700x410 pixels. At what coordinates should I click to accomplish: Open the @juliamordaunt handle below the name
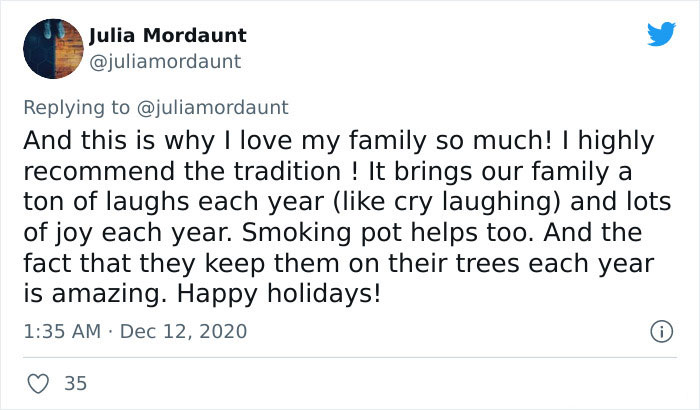(x=164, y=61)
